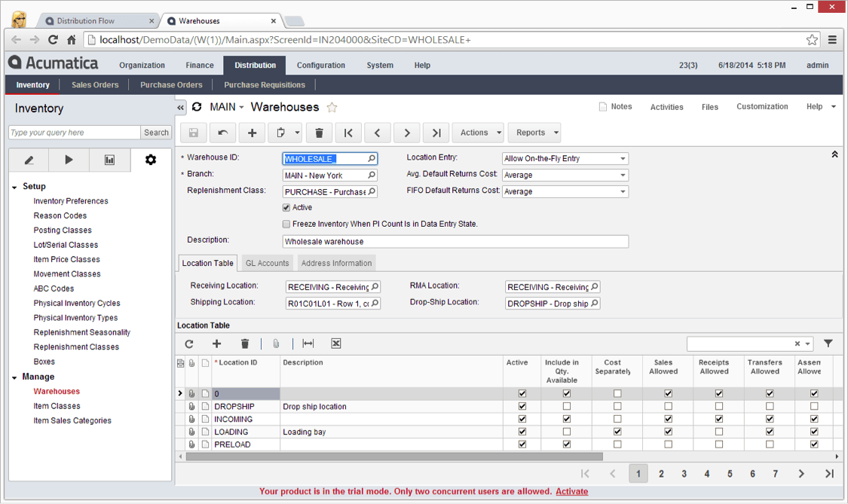Click the Save disk icon in toolbar
The width and height of the screenshot is (848, 504).
194,133
